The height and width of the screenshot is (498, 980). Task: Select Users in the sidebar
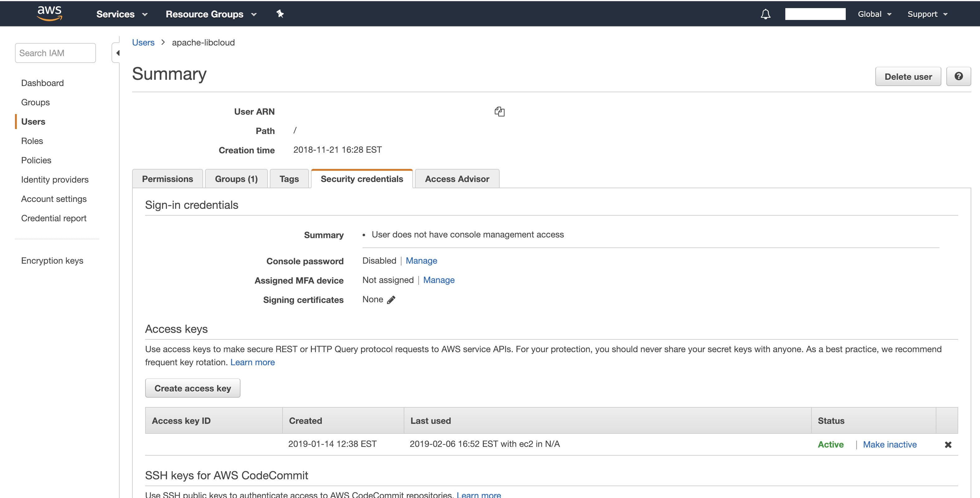tap(33, 122)
